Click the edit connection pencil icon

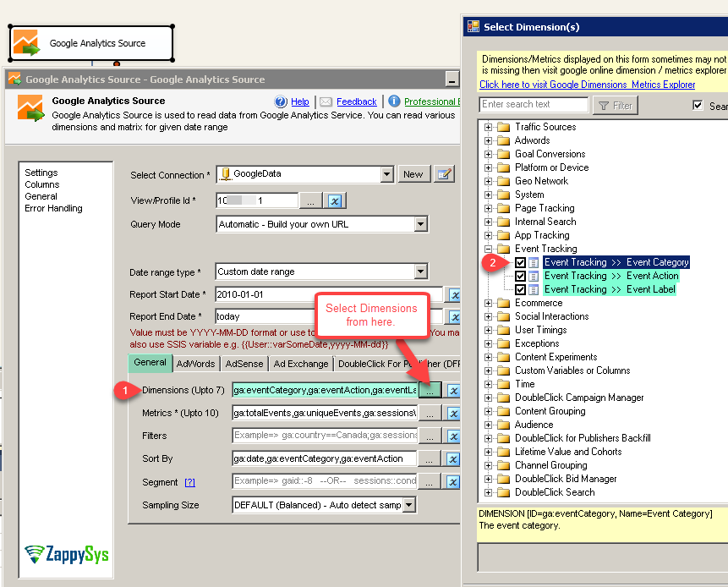tap(444, 174)
